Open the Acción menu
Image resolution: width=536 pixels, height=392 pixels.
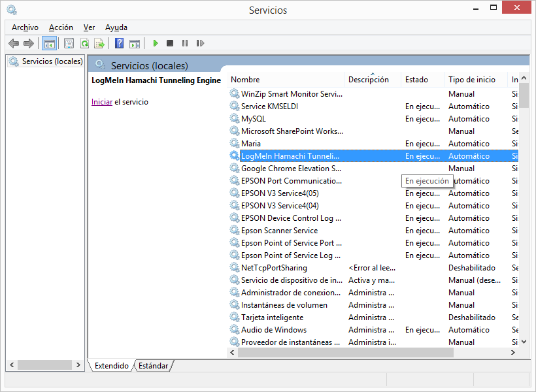click(61, 27)
